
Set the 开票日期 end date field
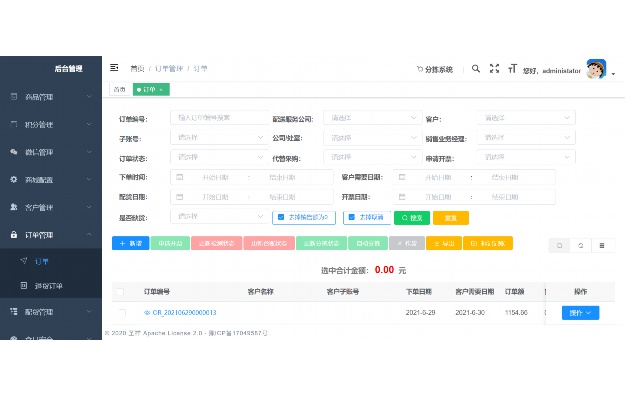[505, 197]
